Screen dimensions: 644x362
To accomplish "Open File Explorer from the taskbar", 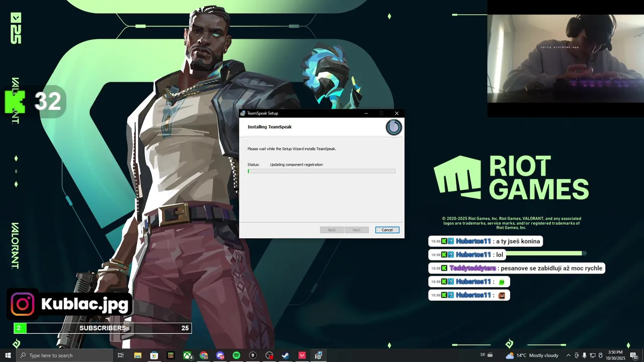I will (137, 355).
